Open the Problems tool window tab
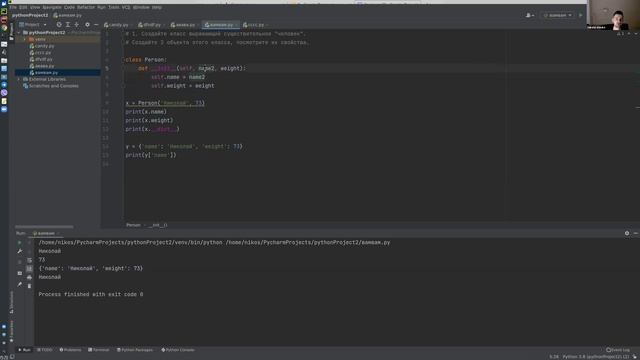The image size is (640, 360). [x=70, y=350]
